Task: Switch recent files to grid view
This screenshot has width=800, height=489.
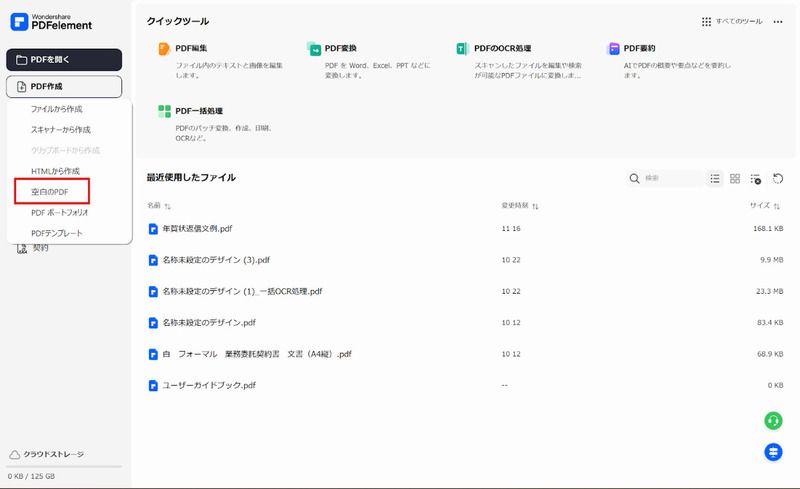Action: (735, 179)
